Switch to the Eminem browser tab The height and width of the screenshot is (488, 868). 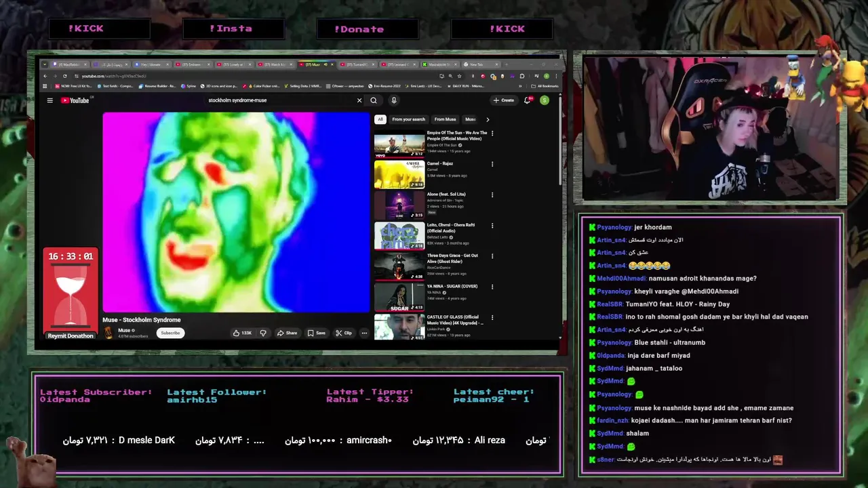193,64
